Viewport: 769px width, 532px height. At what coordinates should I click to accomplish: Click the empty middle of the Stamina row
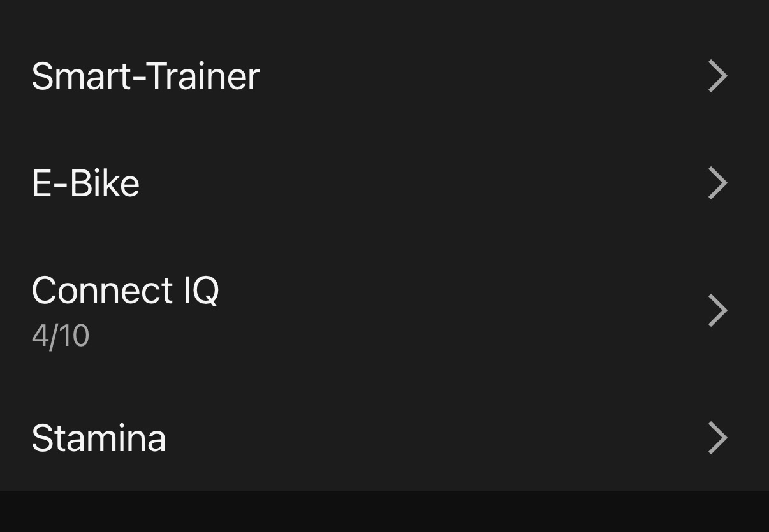[x=414, y=438]
